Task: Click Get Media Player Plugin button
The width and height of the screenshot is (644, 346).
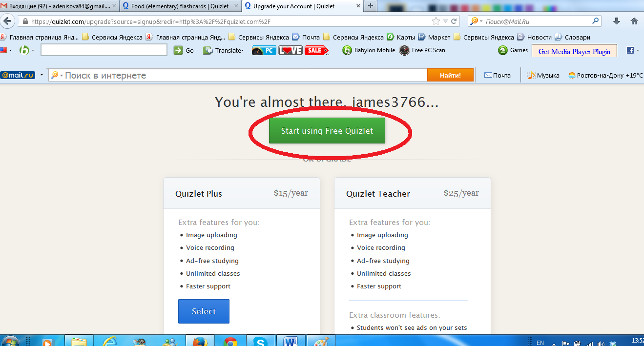Action: coord(574,51)
